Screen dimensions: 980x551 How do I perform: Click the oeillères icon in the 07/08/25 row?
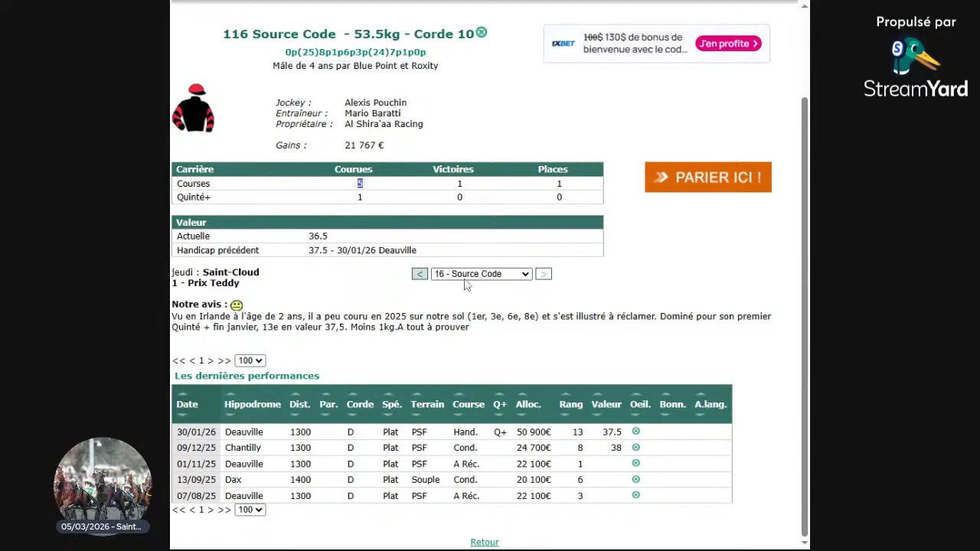pos(635,495)
